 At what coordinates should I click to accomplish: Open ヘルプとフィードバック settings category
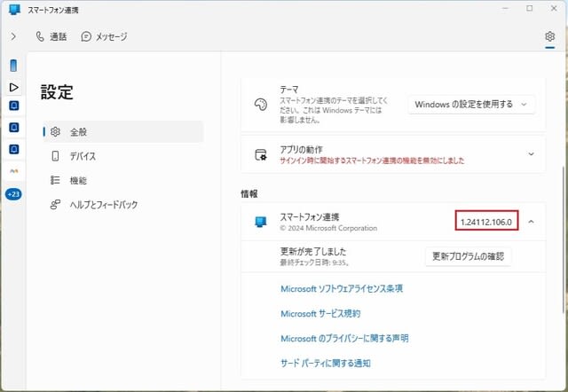pyautogui.click(x=123, y=205)
